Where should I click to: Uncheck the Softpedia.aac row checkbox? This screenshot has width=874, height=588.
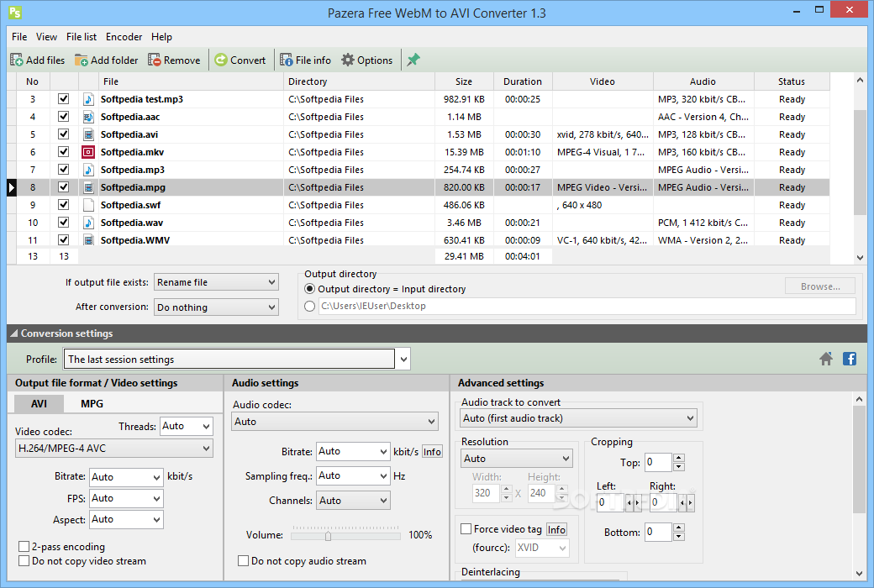(64, 117)
